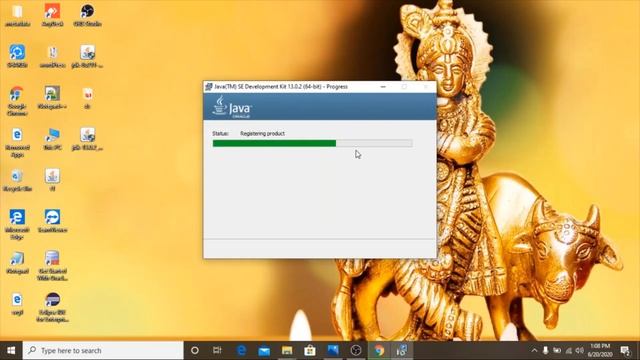The width and height of the screenshot is (640, 360).
Task: Show hidden system tray icons
Action: [534, 350]
